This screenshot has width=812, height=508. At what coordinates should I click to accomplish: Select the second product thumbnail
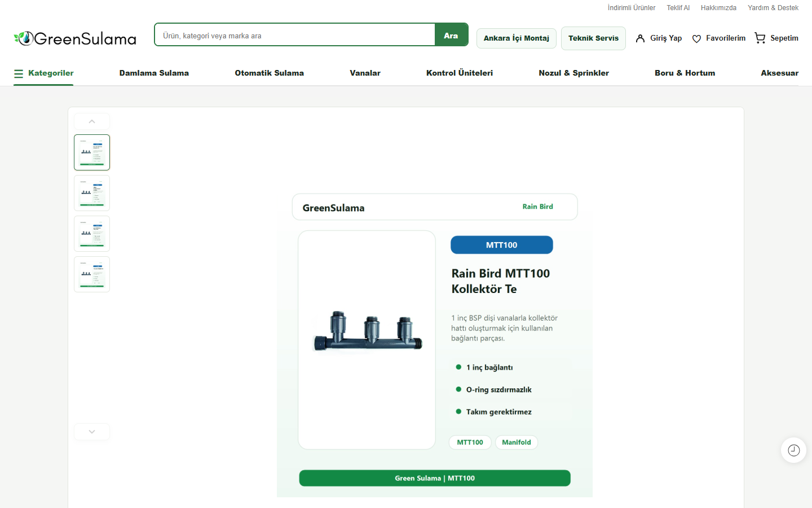click(x=92, y=193)
